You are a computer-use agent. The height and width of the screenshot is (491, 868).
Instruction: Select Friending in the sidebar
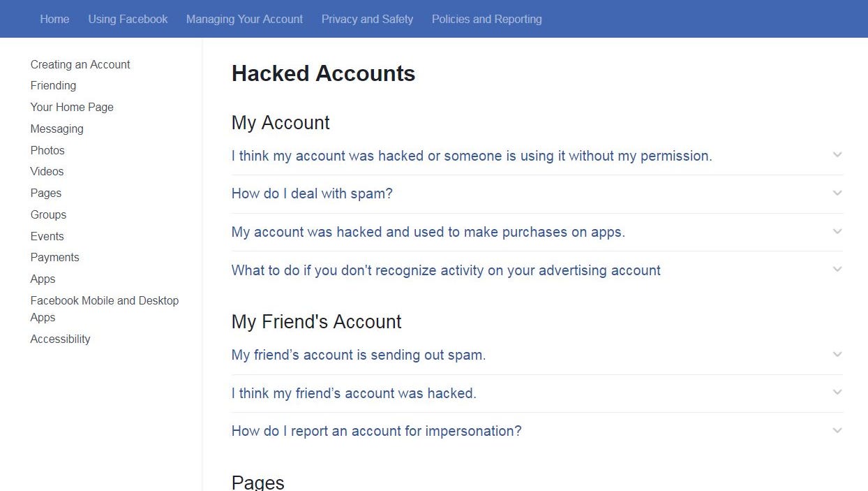pos(53,85)
